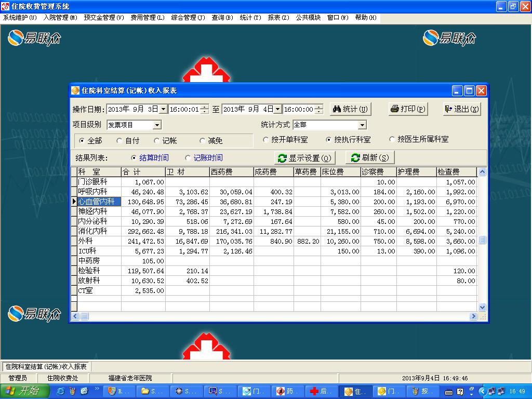Screen dimensions: 532x399
Task: Click the end time 16:00:00 spinner
Action: [x=318, y=109]
